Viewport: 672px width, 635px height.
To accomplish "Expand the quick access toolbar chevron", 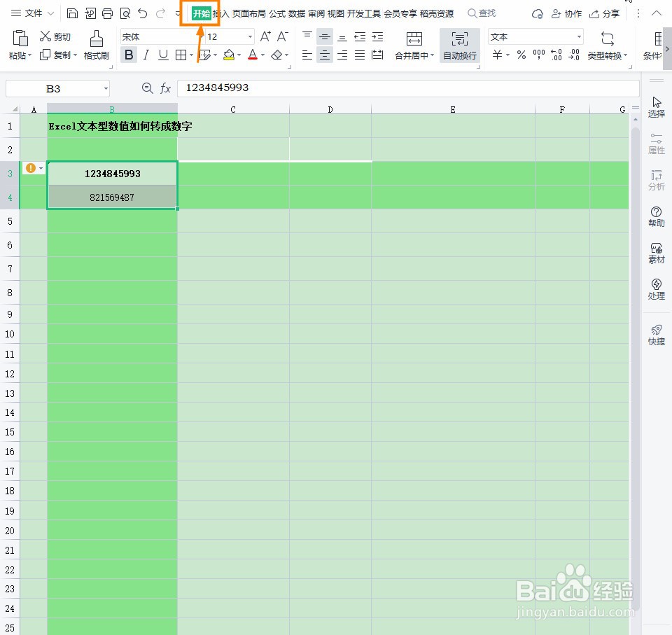I will click(178, 14).
